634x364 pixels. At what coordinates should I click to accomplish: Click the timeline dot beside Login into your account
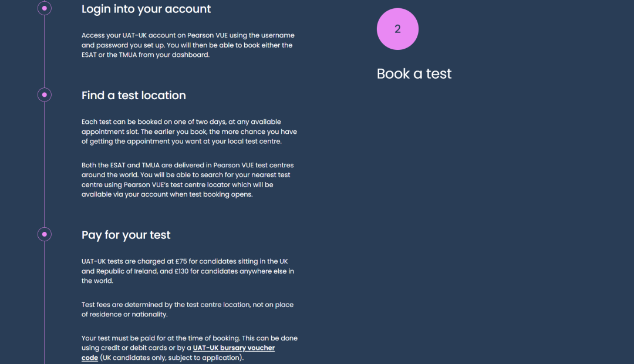45,8
